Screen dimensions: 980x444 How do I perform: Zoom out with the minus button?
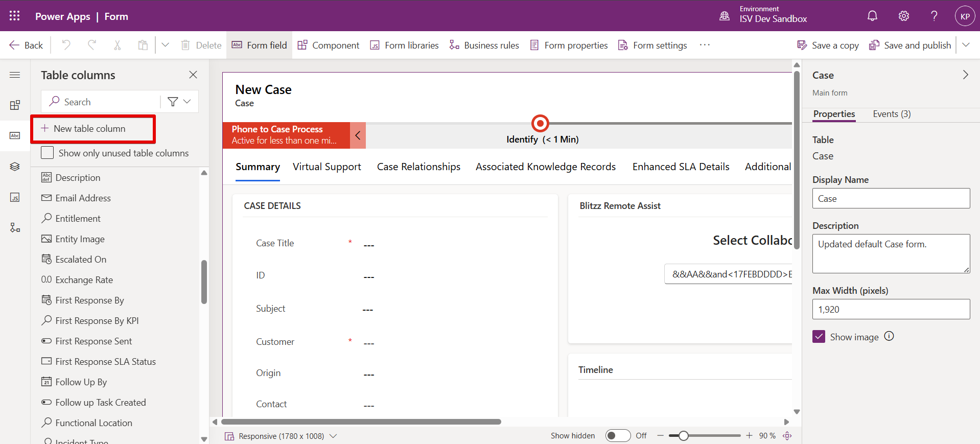point(660,436)
